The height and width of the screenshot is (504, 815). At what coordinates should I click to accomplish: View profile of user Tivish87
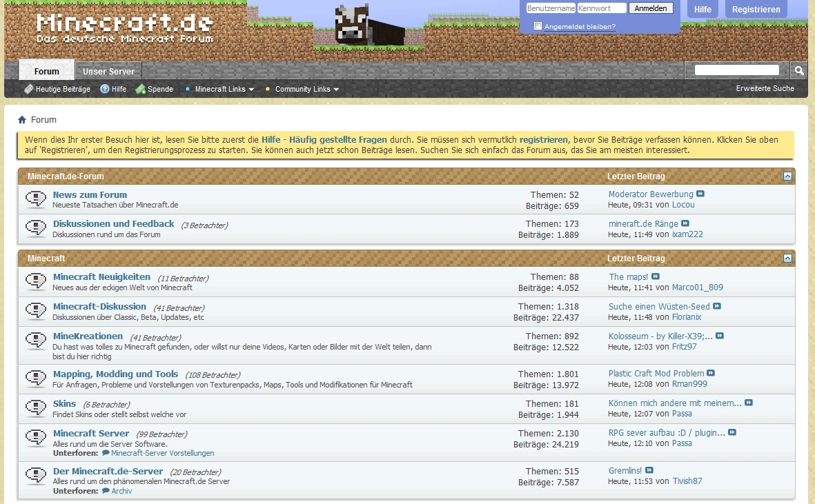tap(687, 481)
